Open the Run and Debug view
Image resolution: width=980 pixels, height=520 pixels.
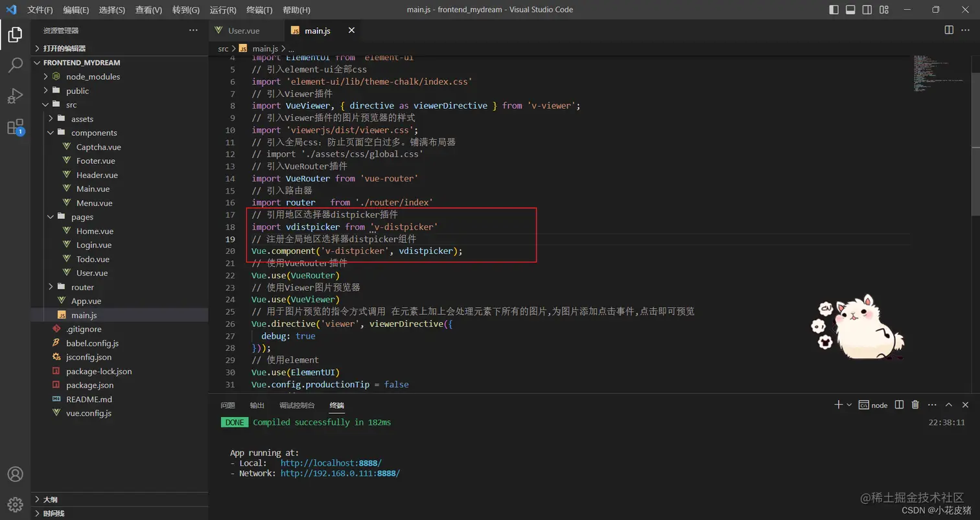[15, 96]
